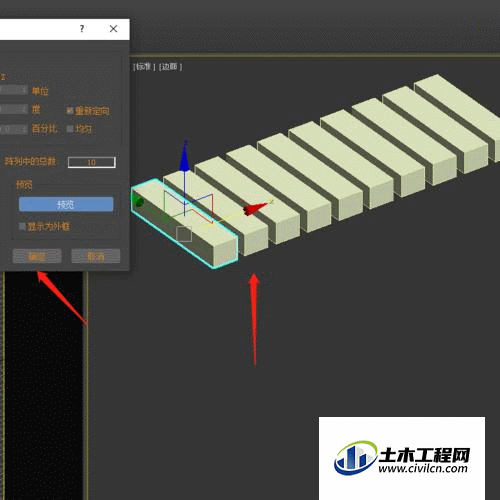Toggle the 均匀 (Uniform) checkbox

[x=70, y=129]
